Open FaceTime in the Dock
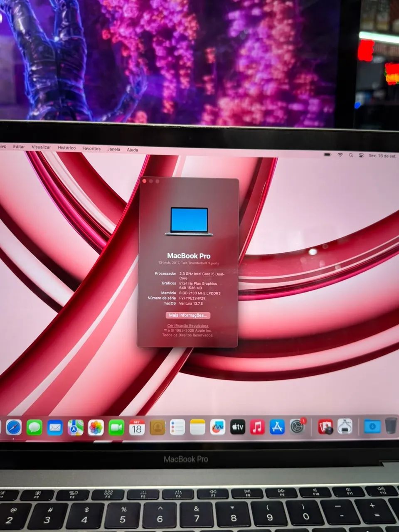The width and height of the screenshot is (399, 532). point(116,427)
